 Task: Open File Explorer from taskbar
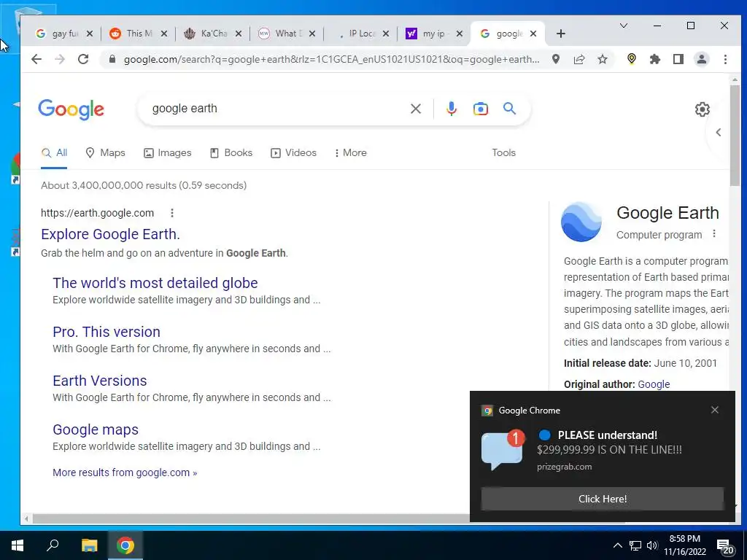click(x=89, y=545)
